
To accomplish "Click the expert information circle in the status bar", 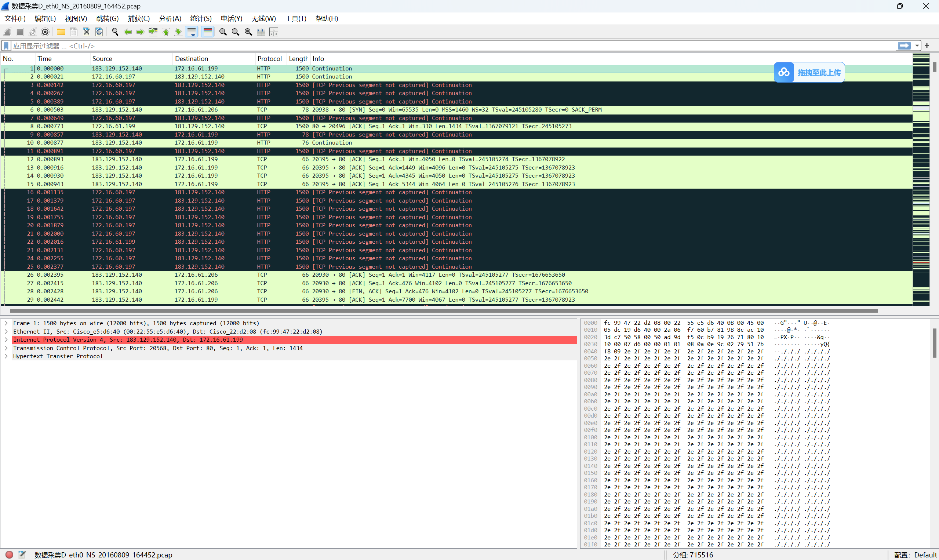I will click(x=10, y=554).
